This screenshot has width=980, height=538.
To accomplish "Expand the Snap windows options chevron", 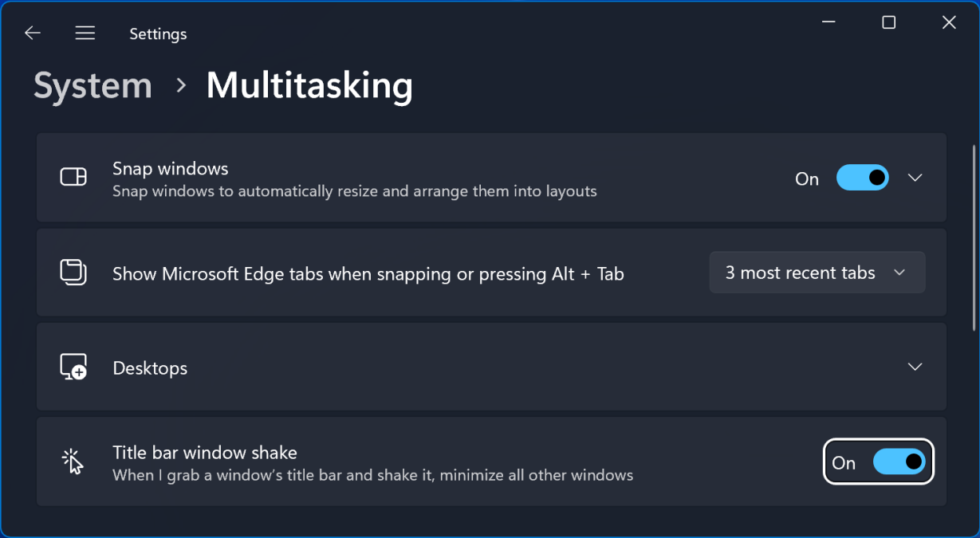I will pyautogui.click(x=915, y=178).
